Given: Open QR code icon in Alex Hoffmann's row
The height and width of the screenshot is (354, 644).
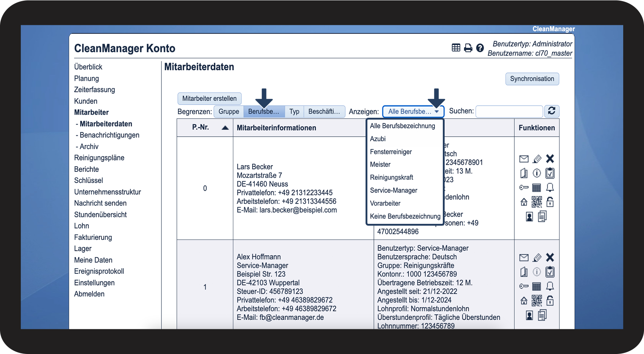Looking at the screenshot, I should pos(537,300).
